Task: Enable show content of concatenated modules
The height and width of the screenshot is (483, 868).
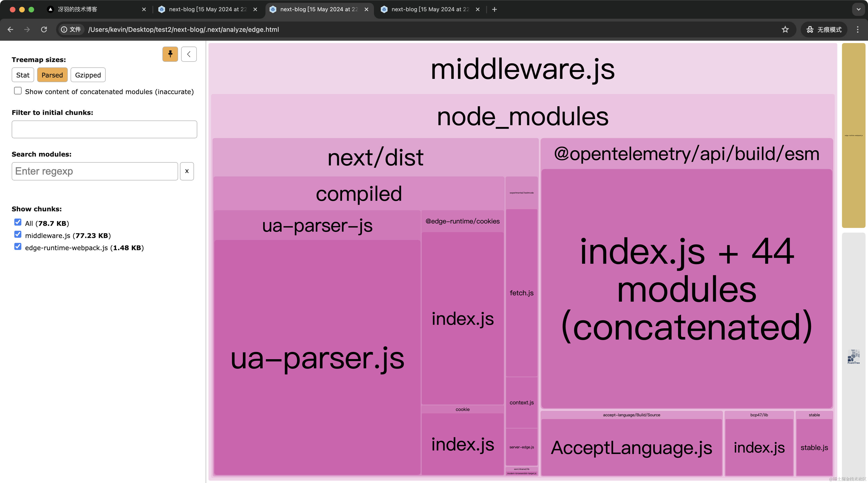Action: pos(18,91)
